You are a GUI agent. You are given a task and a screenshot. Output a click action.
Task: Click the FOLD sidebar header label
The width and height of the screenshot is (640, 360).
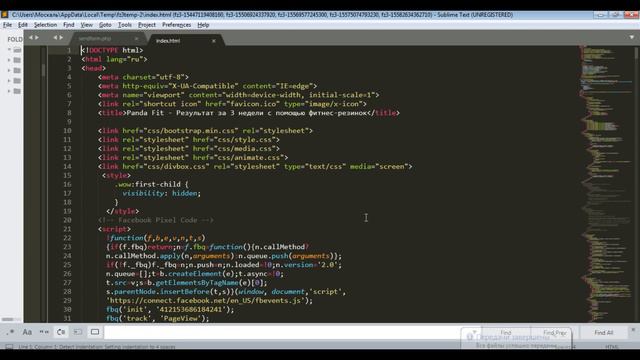point(15,39)
